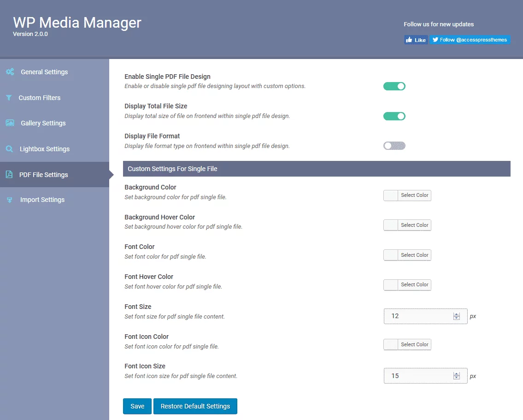The height and width of the screenshot is (420, 523).
Task: Open Background Color swatch preview
Action: coord(391,195)
